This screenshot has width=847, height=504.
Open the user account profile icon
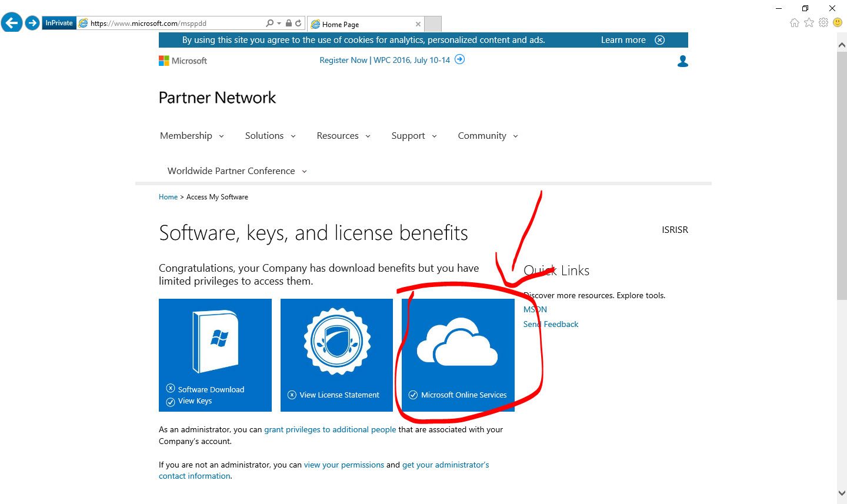coord(683,61)
